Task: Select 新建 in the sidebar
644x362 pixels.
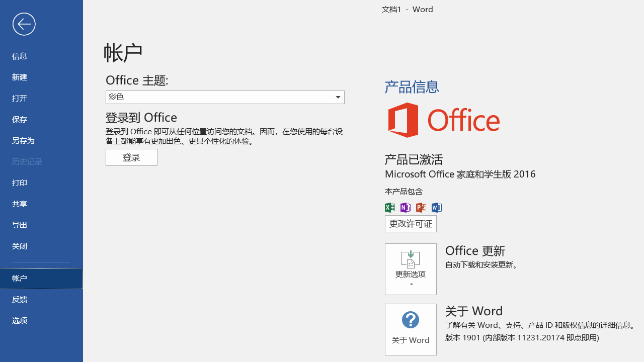Action: click(41, 77)
